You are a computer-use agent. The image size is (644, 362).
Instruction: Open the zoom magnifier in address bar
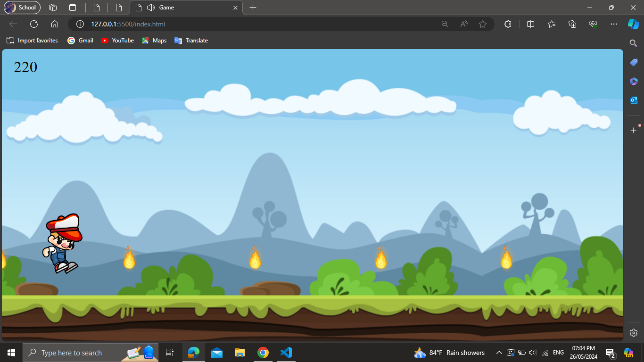coord(445,24)
